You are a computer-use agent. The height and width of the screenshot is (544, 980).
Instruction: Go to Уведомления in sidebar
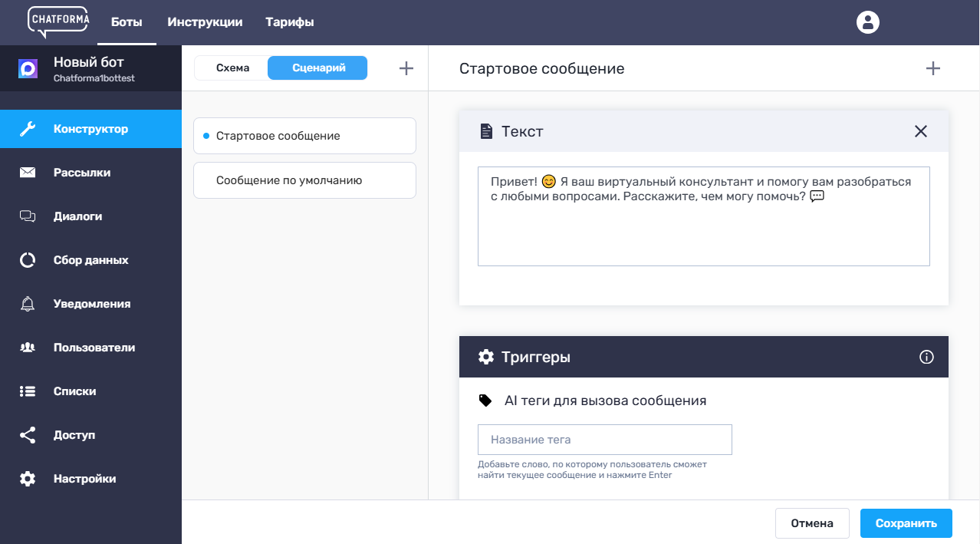pyautogui.click(x=91, y=304)
